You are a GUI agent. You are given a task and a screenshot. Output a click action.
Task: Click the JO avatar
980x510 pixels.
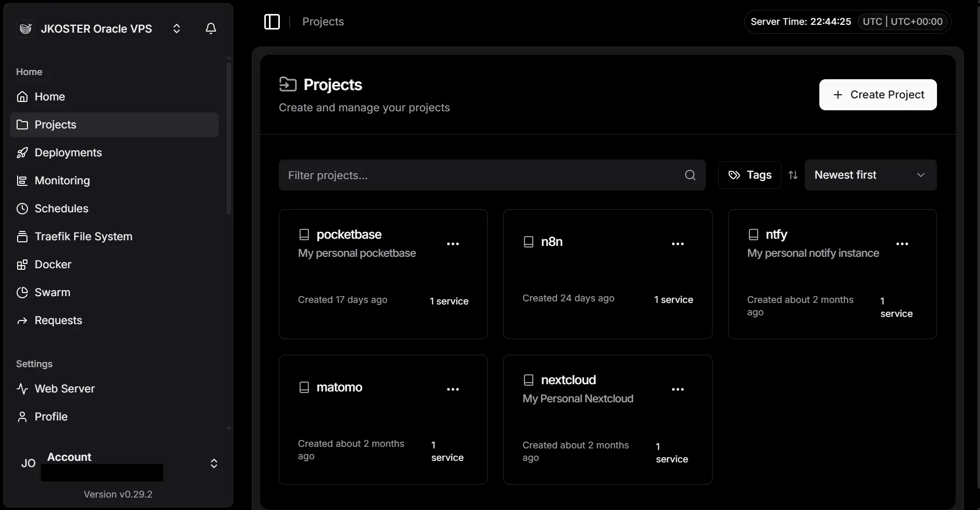29,463
